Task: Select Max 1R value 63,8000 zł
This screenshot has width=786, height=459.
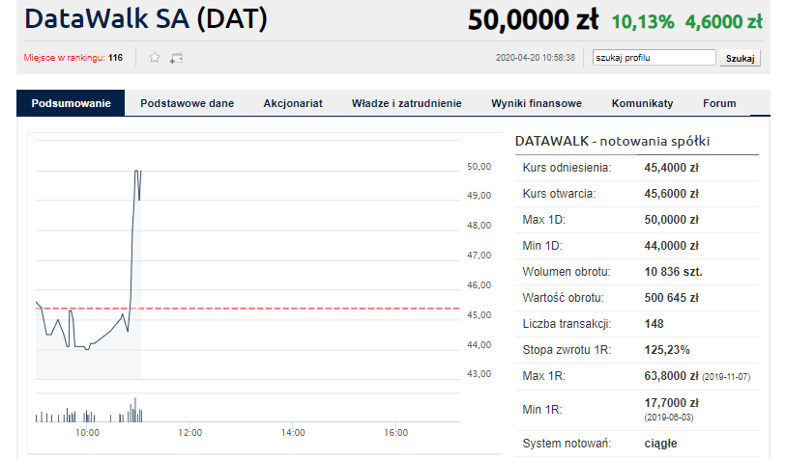Action: click(671, 376)
